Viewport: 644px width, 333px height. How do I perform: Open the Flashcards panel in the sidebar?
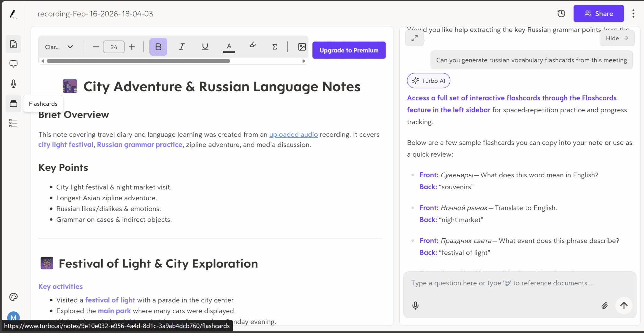tap(13, 103)
